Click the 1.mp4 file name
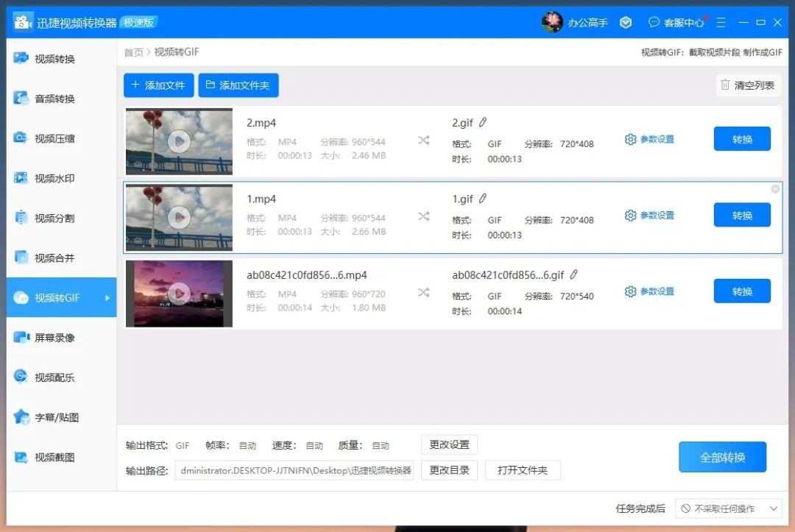 261,199
